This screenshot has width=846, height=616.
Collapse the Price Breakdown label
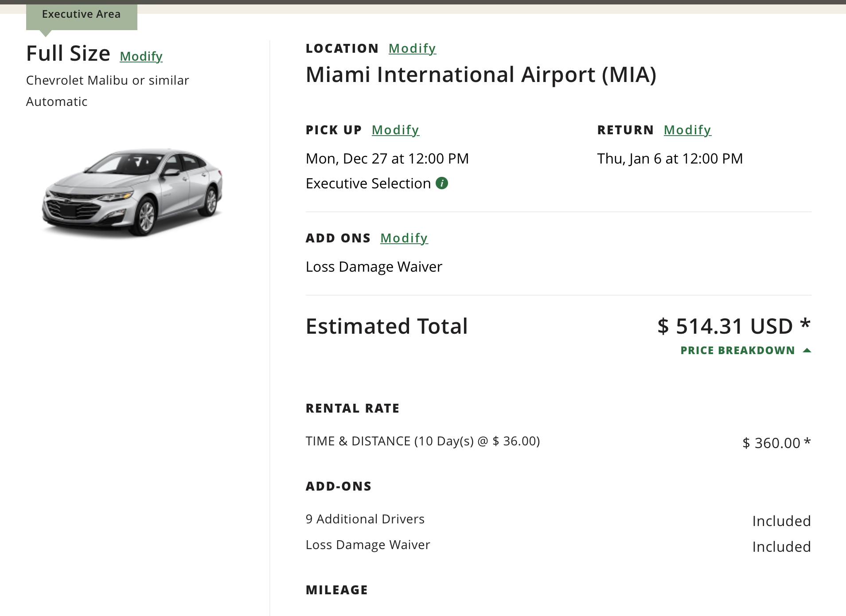(737, 351)
